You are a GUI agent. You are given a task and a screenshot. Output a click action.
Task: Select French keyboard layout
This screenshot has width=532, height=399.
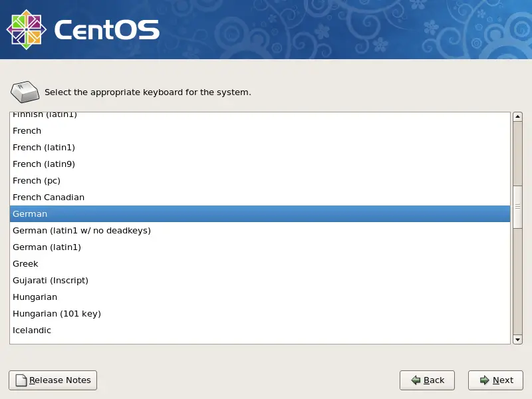pos(260,130)
